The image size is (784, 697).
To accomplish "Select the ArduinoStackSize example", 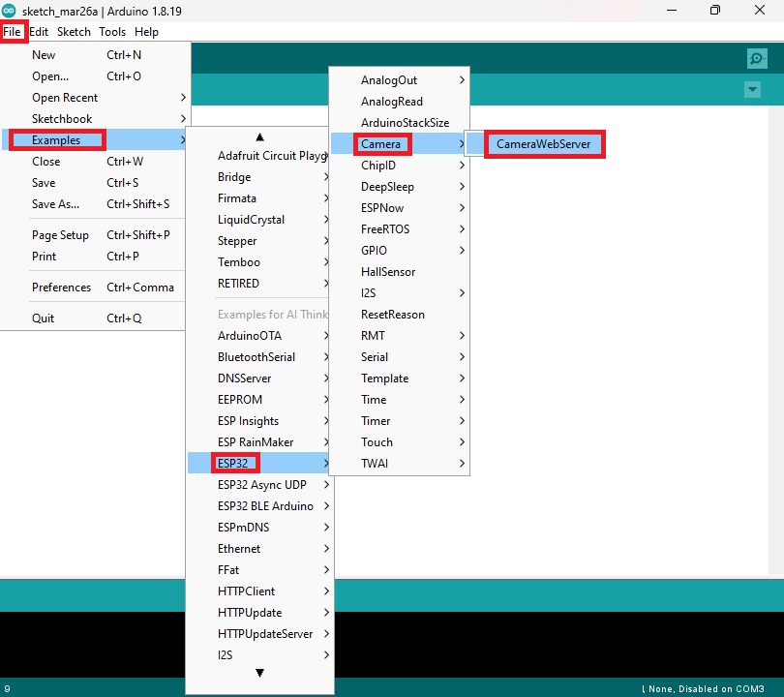I will pyautogui.click(x=399, y=123).
